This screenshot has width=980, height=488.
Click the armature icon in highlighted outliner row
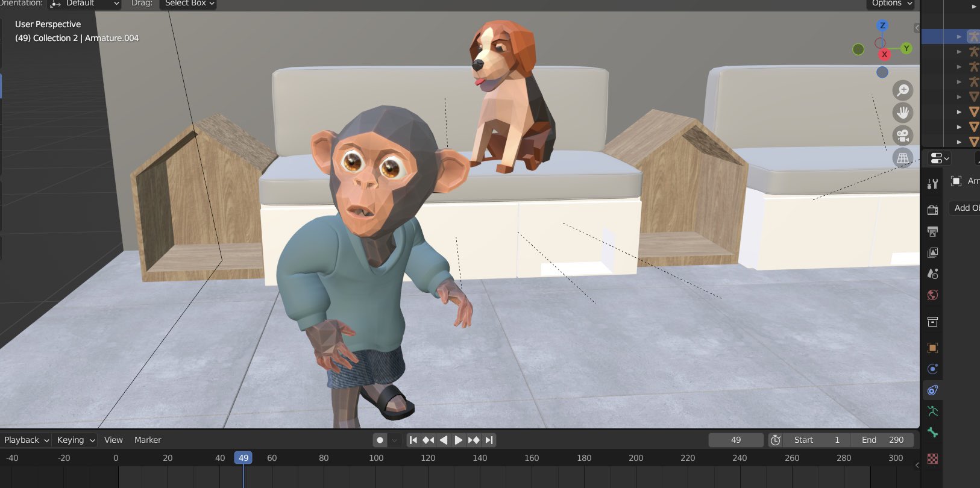(973, 36)
